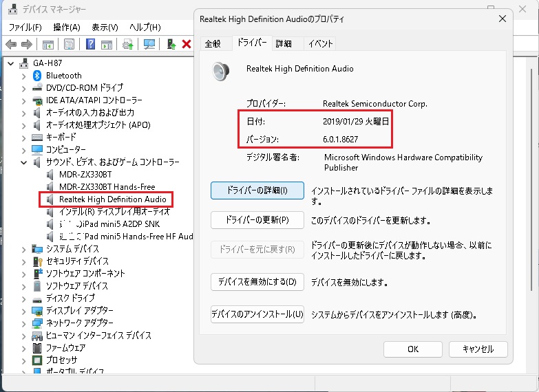The width and height of the screenshot is (539, 392).
Task: Switch to the イベント tab
Action: click(x=320, y=43)
